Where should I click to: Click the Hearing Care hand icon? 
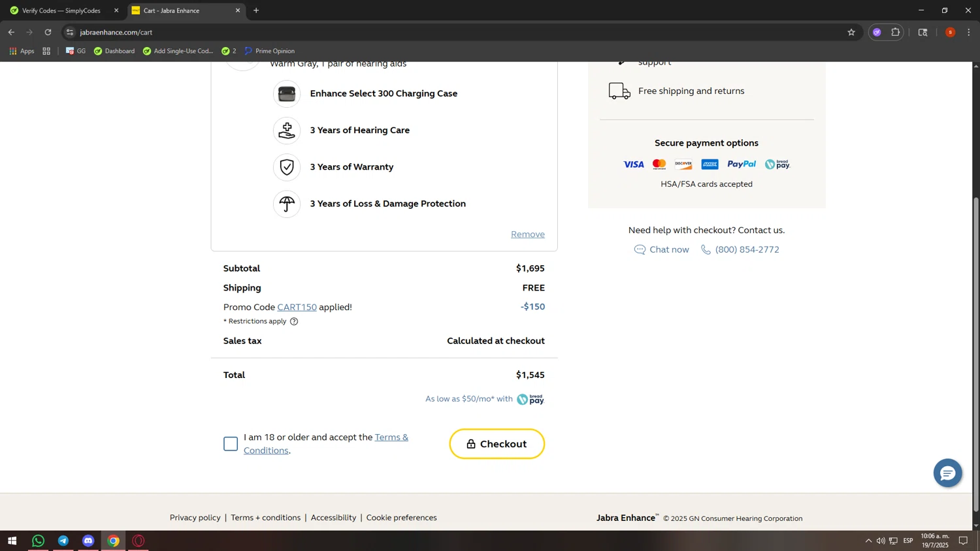[x=287, y=131]
